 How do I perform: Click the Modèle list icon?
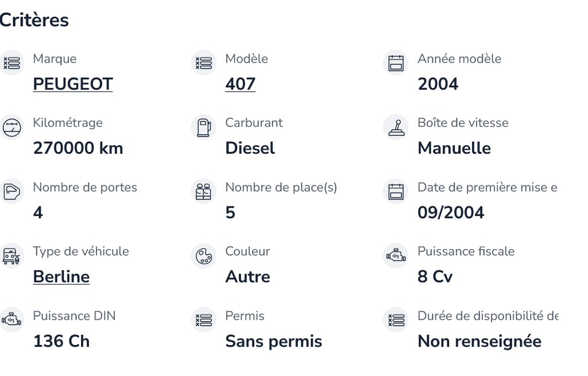(204, 63)
